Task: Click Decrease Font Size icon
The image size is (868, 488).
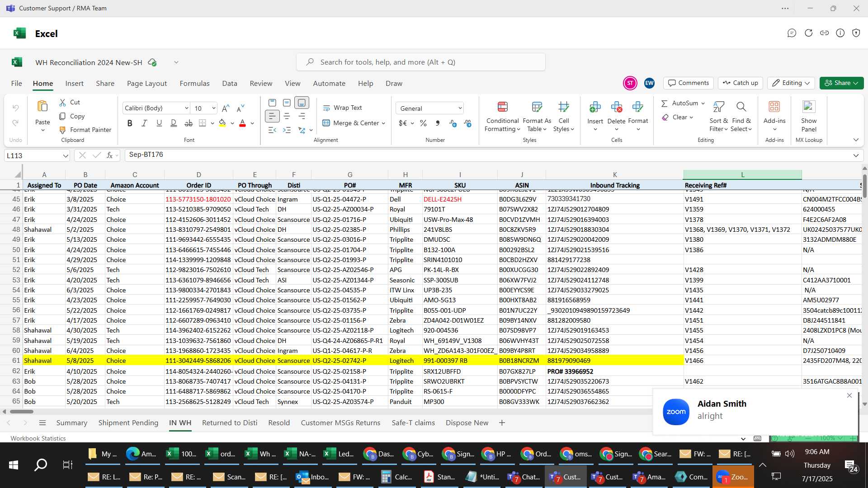Action: [241, 108]
